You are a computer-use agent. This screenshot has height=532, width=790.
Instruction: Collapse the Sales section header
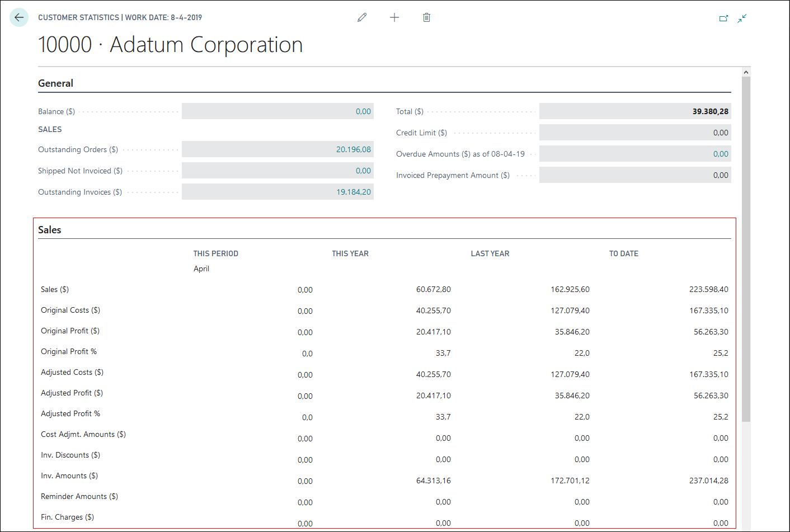(x=50, y=230)
